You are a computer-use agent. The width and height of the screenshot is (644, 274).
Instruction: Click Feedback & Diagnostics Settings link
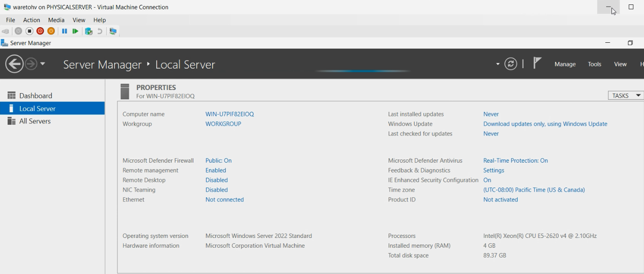point(494,170)
